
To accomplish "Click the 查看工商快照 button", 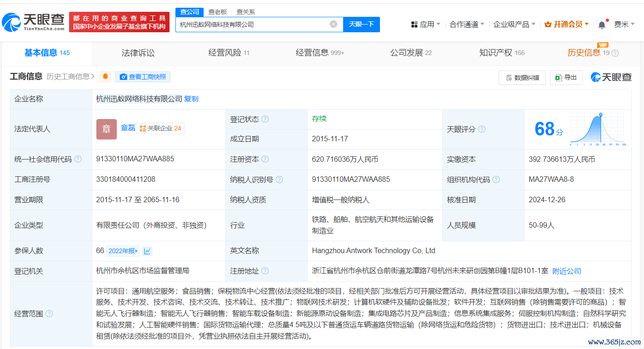I will pos(143,77).
